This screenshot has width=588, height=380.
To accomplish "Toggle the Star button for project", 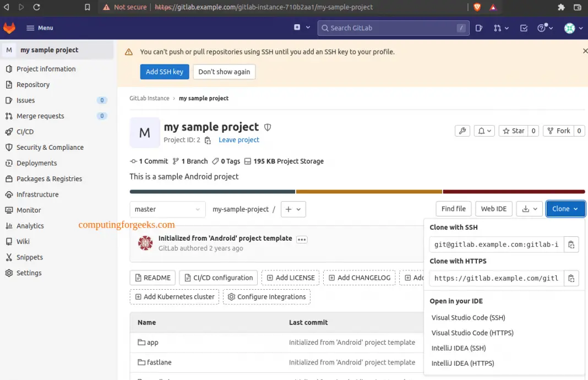I will pyautogui.click(x=513, y=131).
